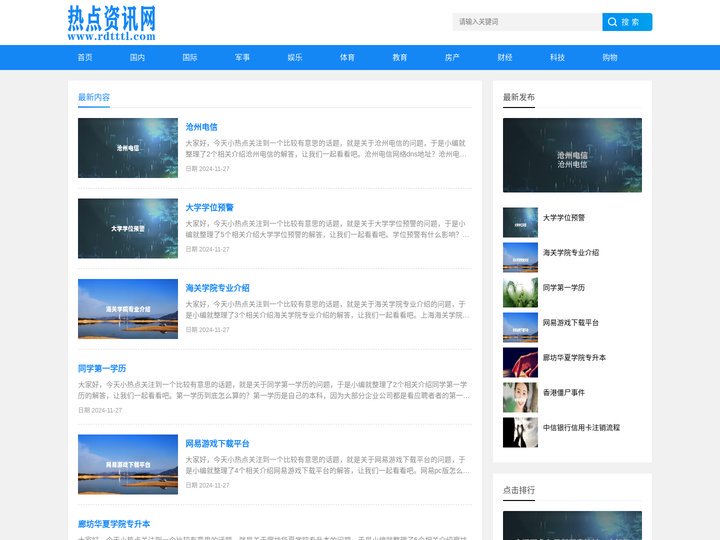Click the 同学第一学历 article summary paragraph
Viewport: 720px width, 540px height.
274,390
